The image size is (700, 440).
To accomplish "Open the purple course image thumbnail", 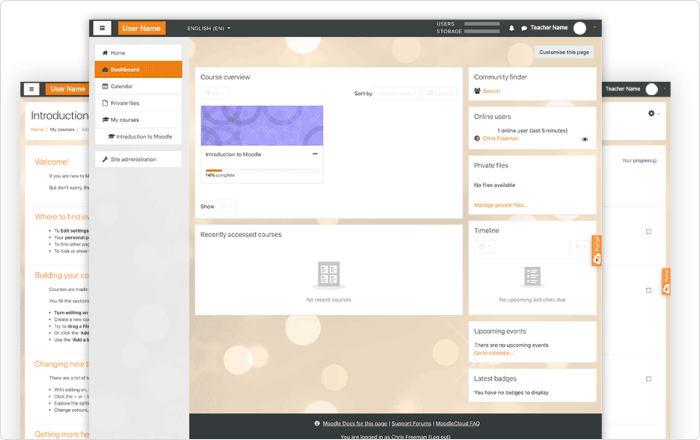I will coord(262,125).
